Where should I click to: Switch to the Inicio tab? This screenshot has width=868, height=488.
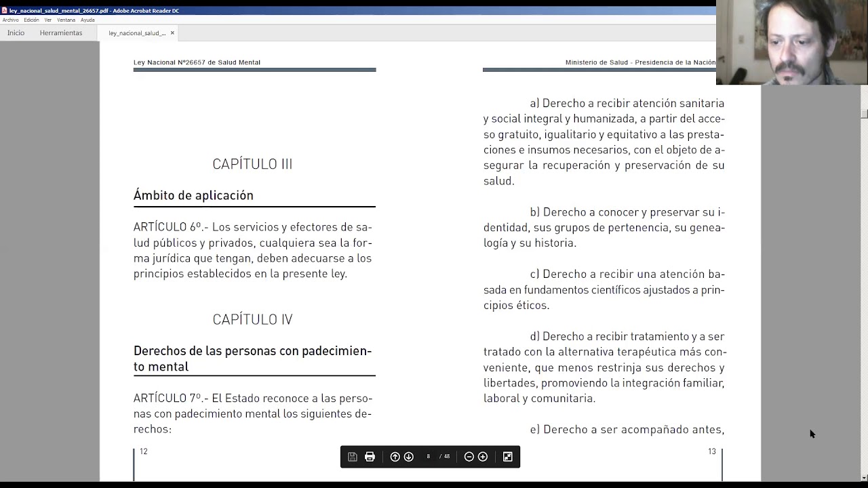click(x=16, y=33)
